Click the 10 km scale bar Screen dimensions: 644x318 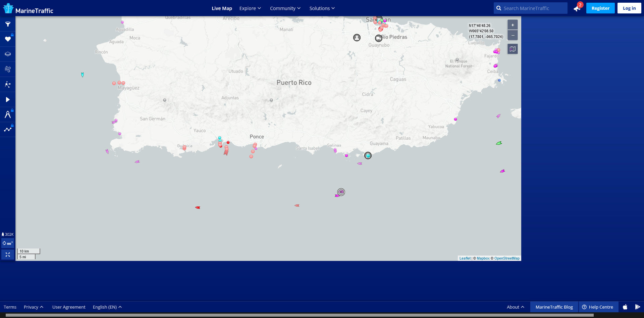(29, 251)
